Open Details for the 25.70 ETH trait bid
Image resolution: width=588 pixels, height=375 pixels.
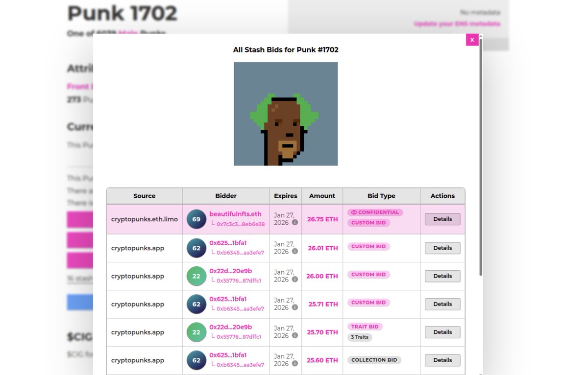pos(442,332)
